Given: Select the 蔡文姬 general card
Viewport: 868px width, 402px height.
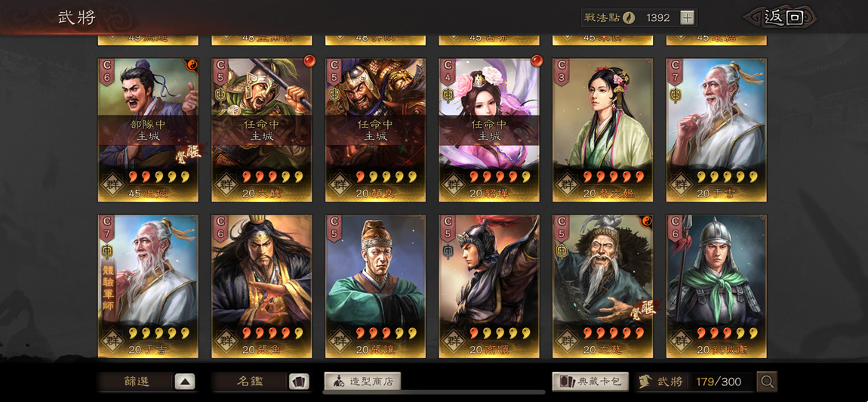Looking at the screenshot, I should 602,130.
